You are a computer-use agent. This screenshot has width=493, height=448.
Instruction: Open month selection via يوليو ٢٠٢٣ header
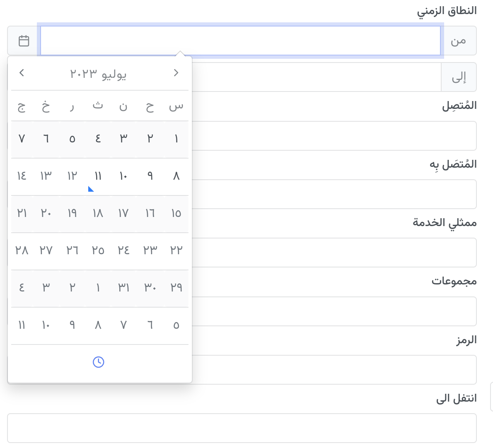point(98,74)
